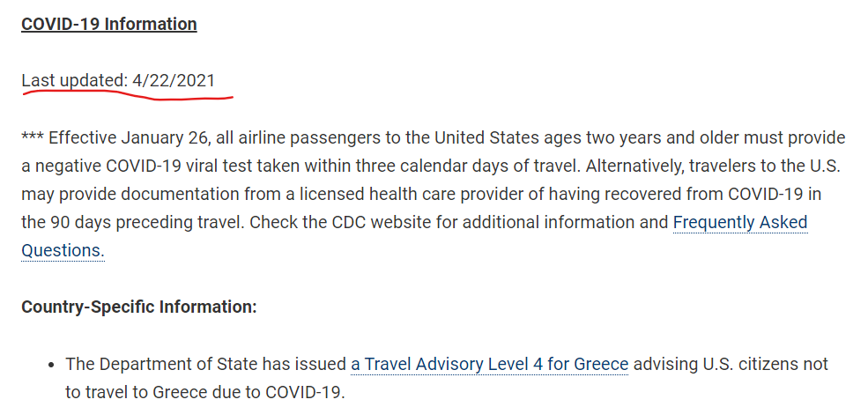This screenshot has width=868, height=407.
Task: Click the phrase advising U.S. citizens not
Action: click(731, 364)
